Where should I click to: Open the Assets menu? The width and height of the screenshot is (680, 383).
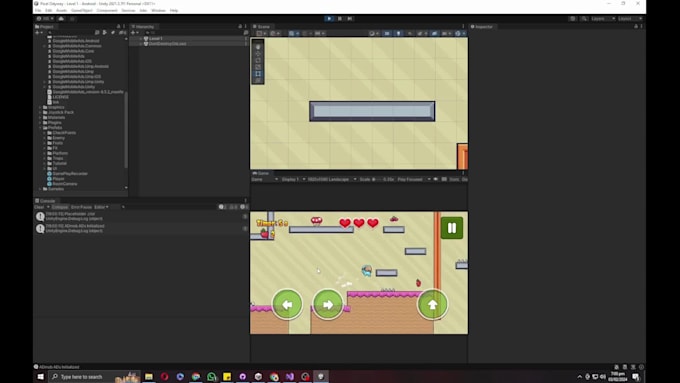pos(62,10)
